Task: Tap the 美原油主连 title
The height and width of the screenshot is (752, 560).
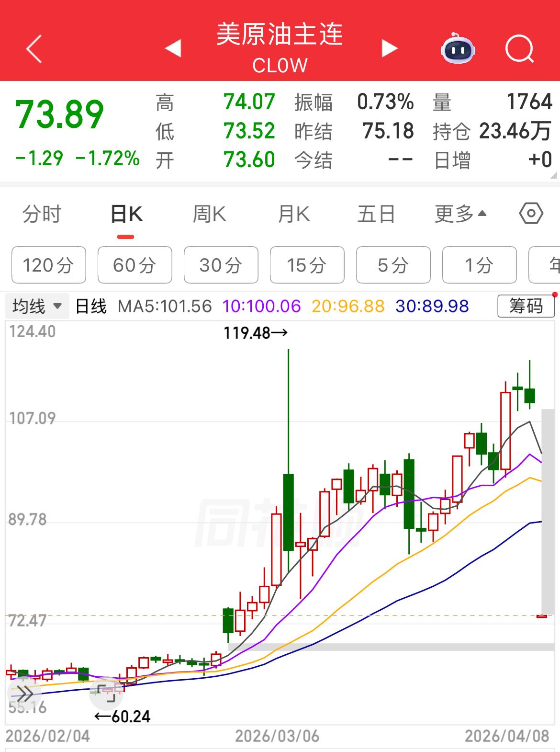Action: [x=280, y=34]
